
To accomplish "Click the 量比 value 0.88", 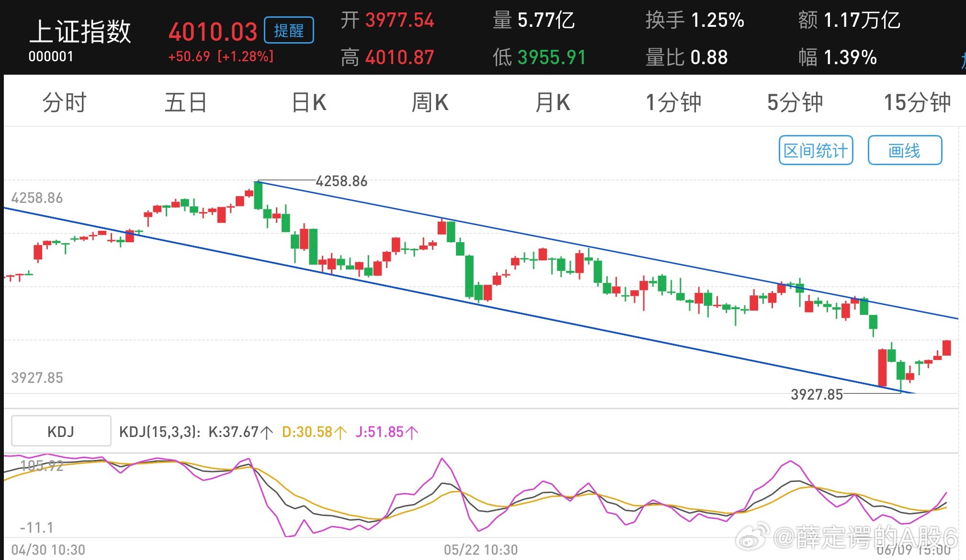I will 709,57.
